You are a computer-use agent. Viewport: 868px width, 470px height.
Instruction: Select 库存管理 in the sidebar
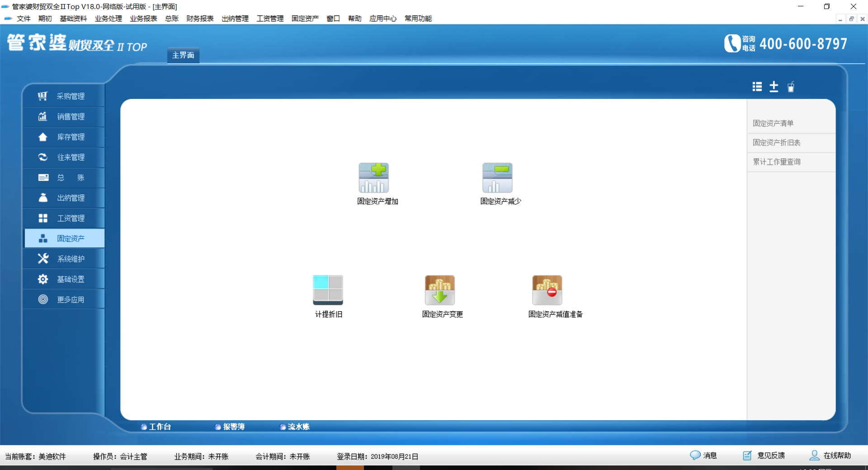click(64, 137)
